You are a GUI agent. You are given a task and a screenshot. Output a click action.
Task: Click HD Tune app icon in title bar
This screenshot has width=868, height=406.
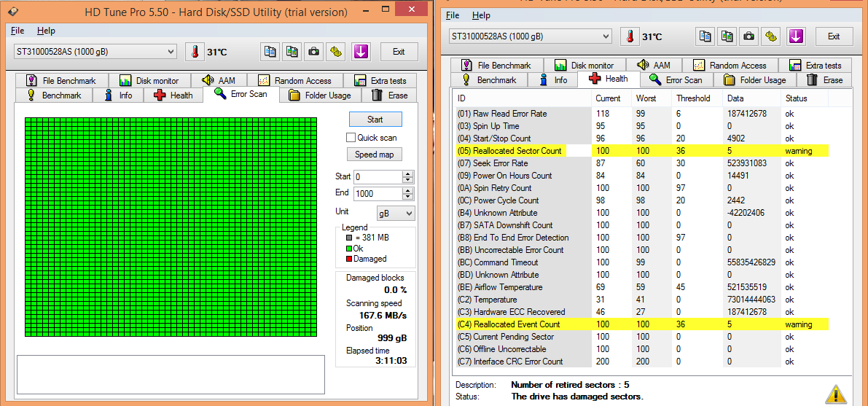coord(14,12)
